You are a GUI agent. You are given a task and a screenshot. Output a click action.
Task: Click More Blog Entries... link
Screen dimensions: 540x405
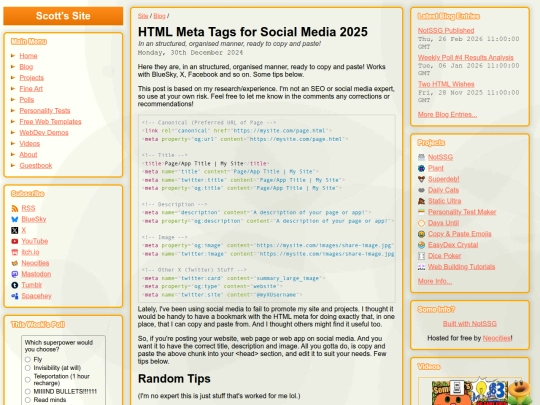click(447, 115)
